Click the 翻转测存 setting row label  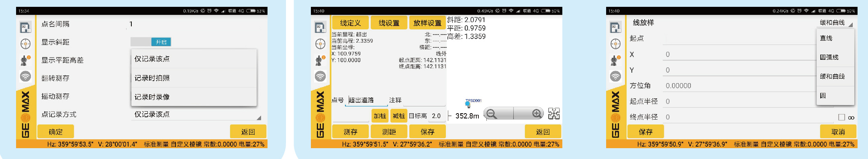coord(55,78)
